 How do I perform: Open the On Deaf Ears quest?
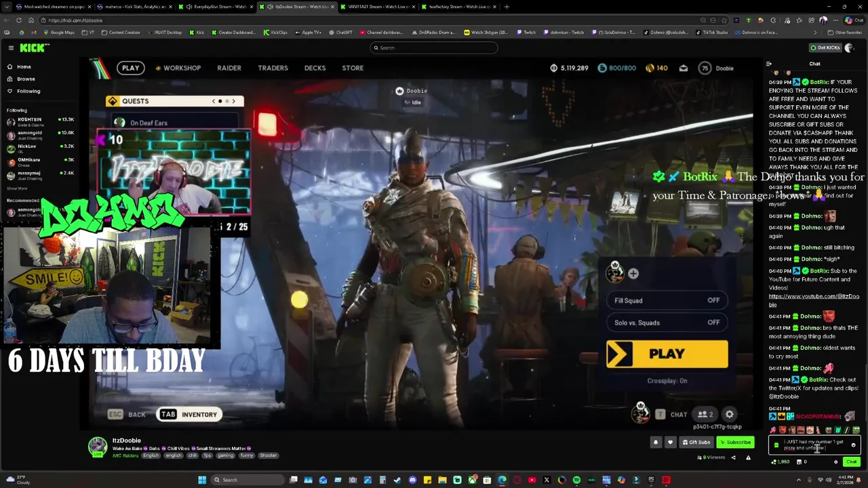[174, 123]
